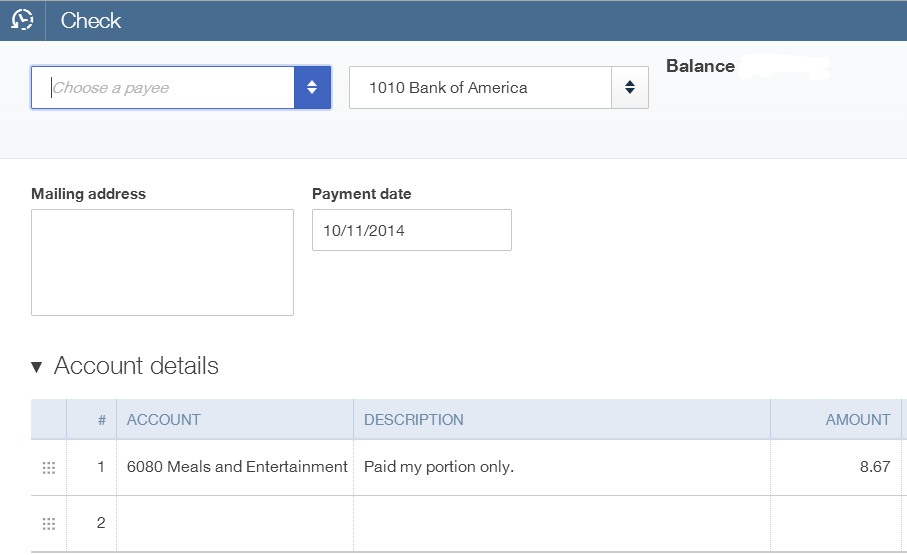Image resolution: width=907 pixels, height=555 pixels.
Task: Select the 6080 Meals and Entertainment account cell
Action: pyautogui.click(x=235, y=467)
